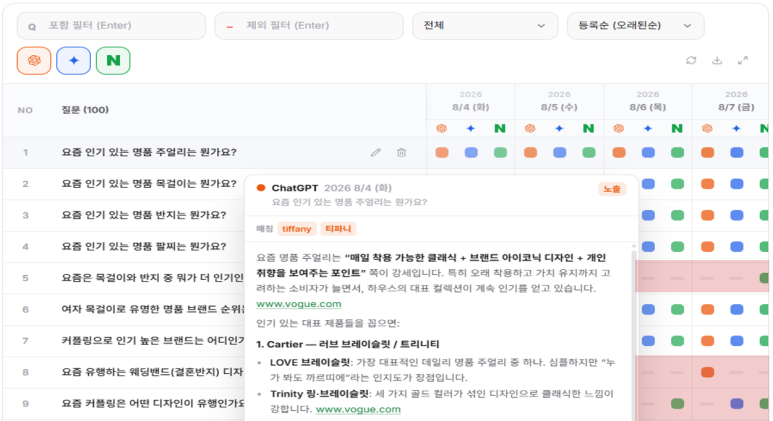Click Gemini column icon under 8/6 (목)
The height and width of the screenshot is (421, 773).
click(x=648, y=129)
